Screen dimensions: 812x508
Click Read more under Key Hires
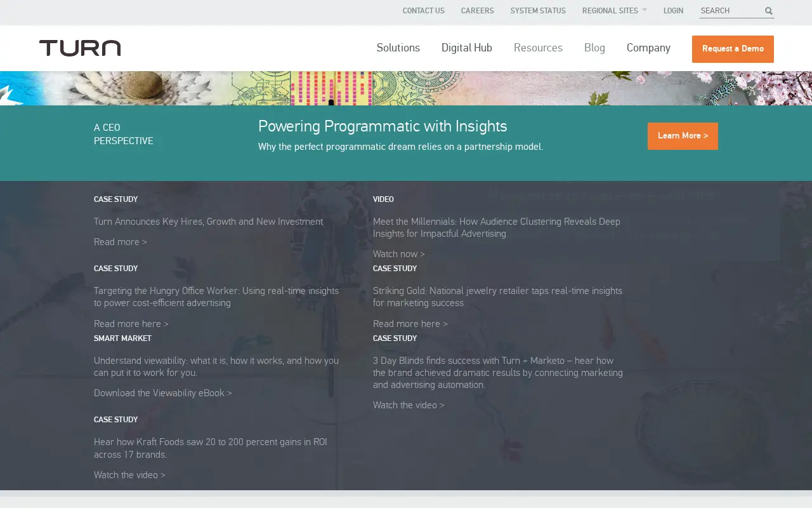[x=120, y=242]
